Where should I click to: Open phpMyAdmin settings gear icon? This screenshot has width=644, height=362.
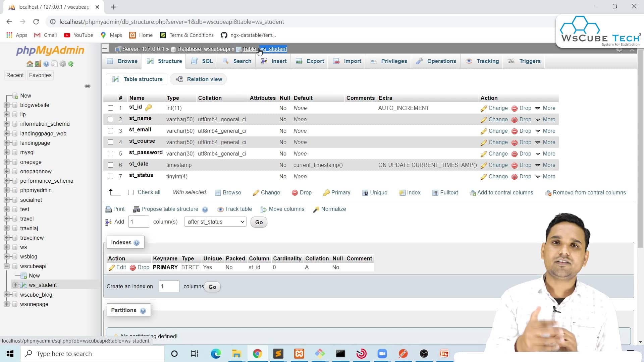(62, 64)
